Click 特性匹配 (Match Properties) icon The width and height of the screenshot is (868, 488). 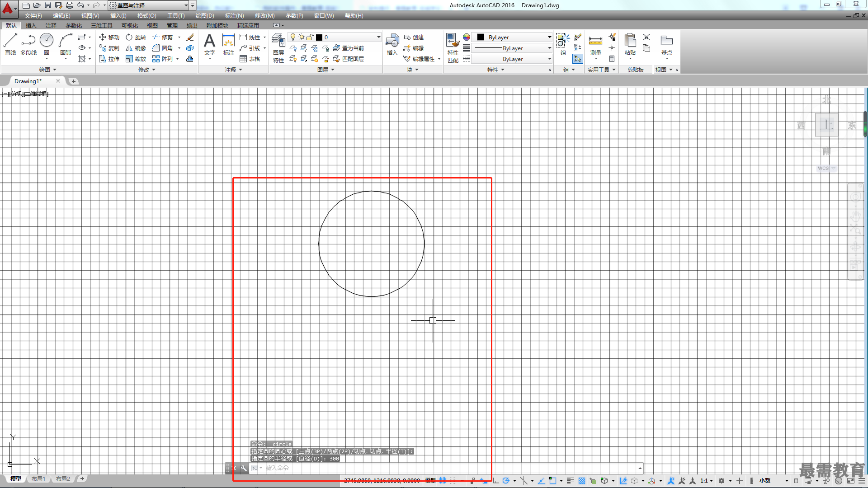click(453, 48)
